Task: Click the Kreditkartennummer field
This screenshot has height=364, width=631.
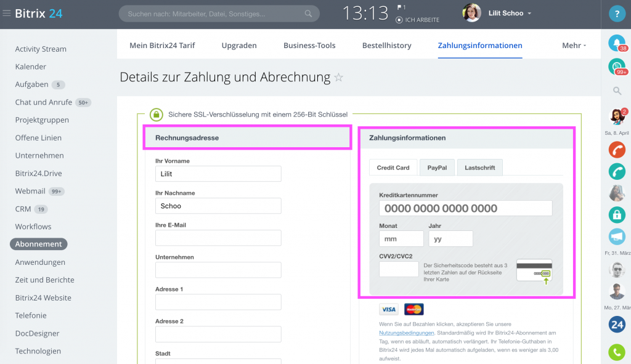Action: point(466,208)
